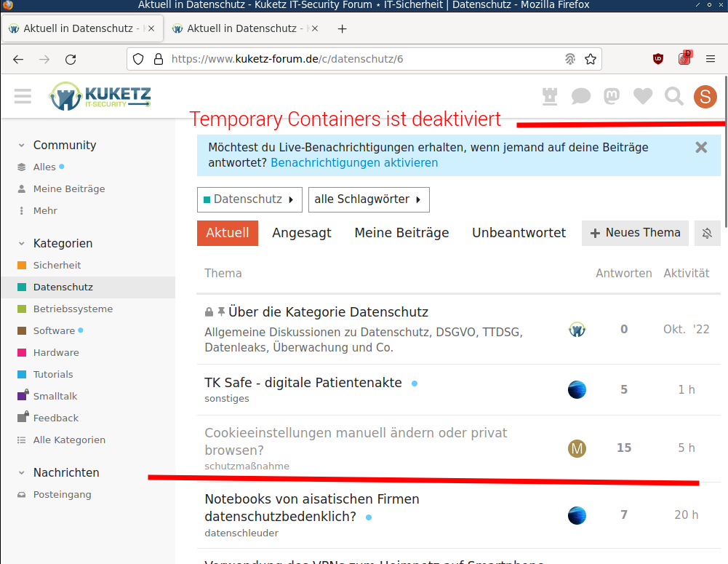Screen dimensions: 728x564
Task: Sort topics by Aktivität column
Action: 687,273
